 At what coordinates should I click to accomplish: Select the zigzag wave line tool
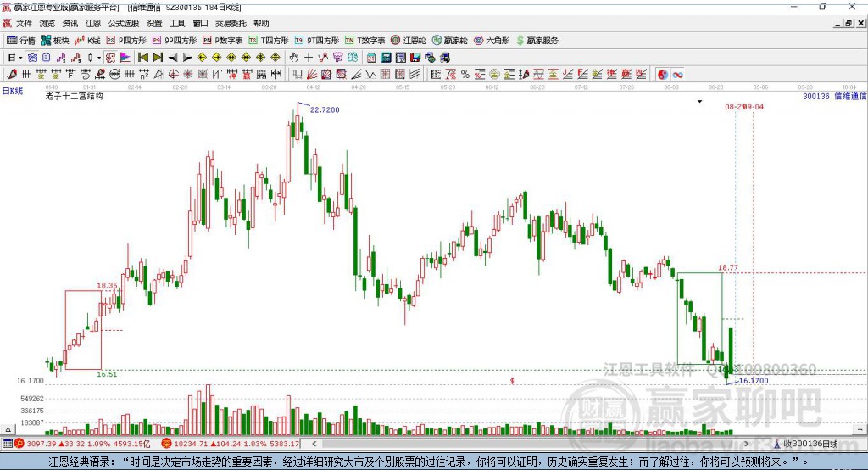coord(370,75)
